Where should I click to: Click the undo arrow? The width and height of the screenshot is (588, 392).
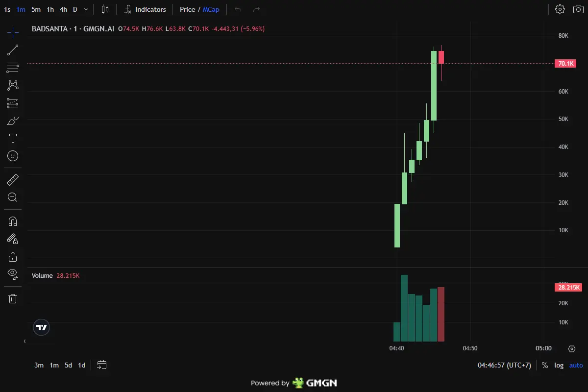coord(238,9)
